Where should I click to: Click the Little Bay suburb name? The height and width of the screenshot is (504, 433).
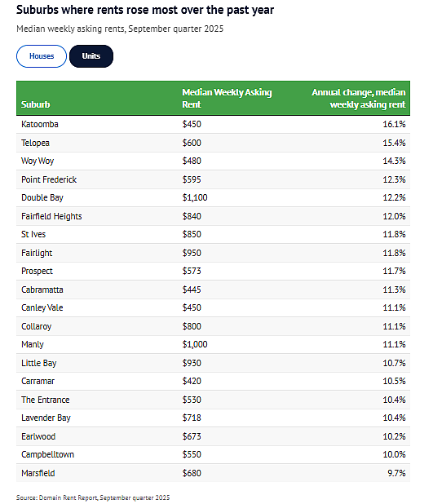pos(39,363)
